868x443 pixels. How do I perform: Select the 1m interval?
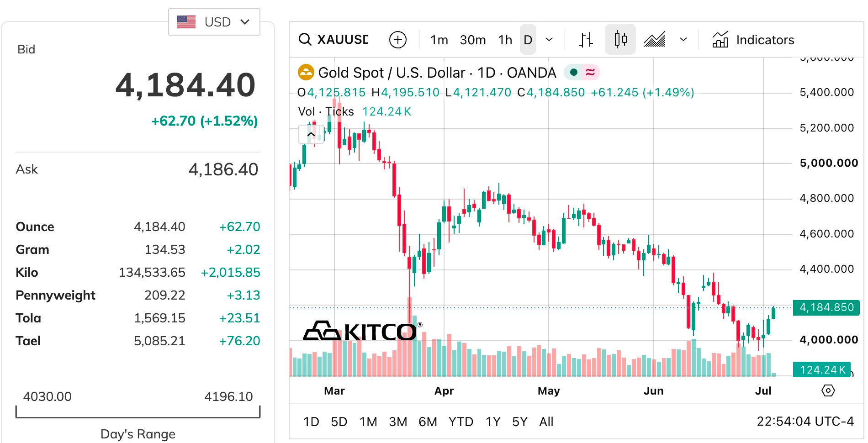[x=439, y=40]
